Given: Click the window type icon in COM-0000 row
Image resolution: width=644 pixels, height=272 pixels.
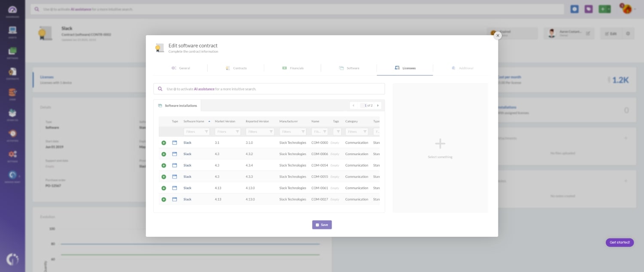Looking at the screenshot, I should pos(175,143).
